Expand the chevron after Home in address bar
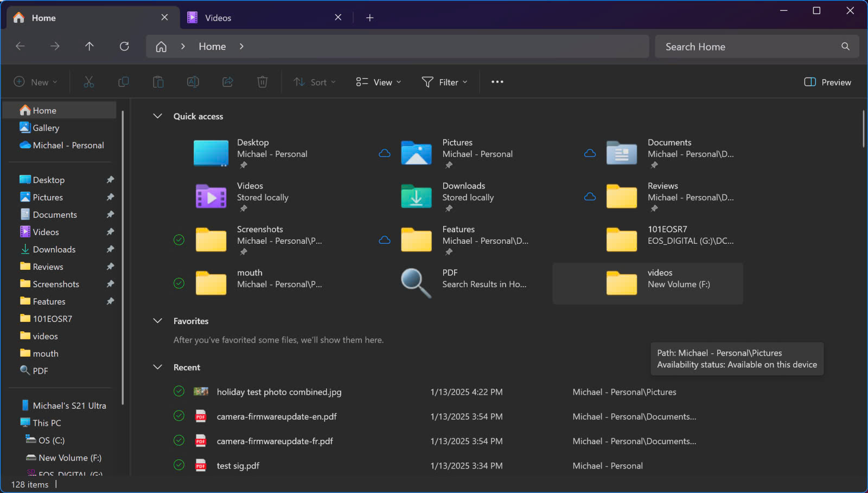Viewport: 868px width, 493px height. tap(241, 47)
